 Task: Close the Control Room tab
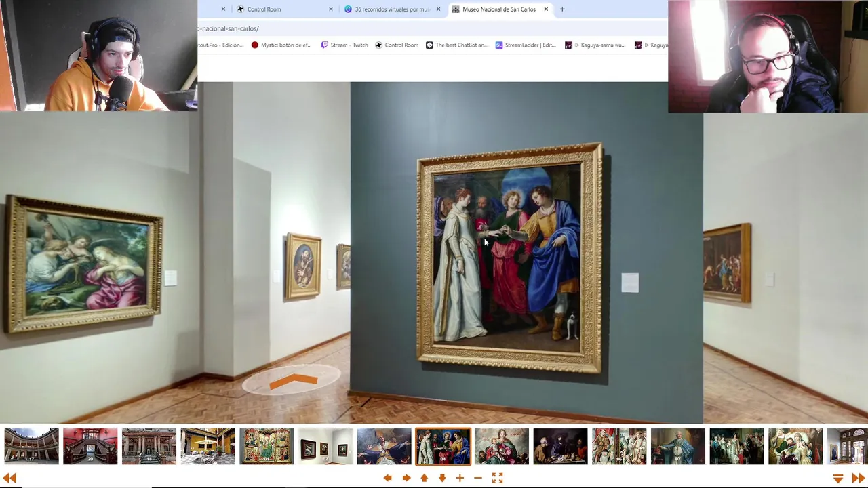click(x=331, y=9)
